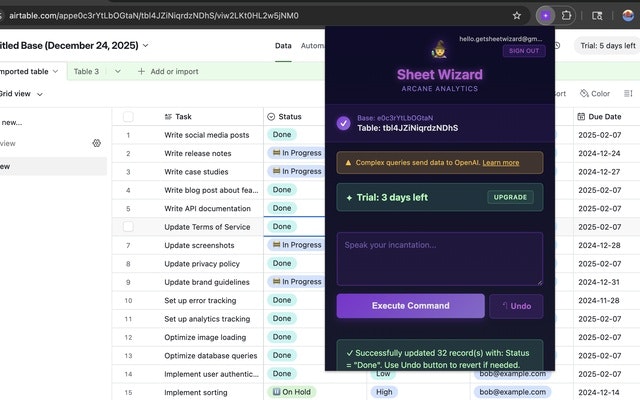Screen dimensions: 640x400
Task: Select the Imported table tab
Action: point(24,71)
